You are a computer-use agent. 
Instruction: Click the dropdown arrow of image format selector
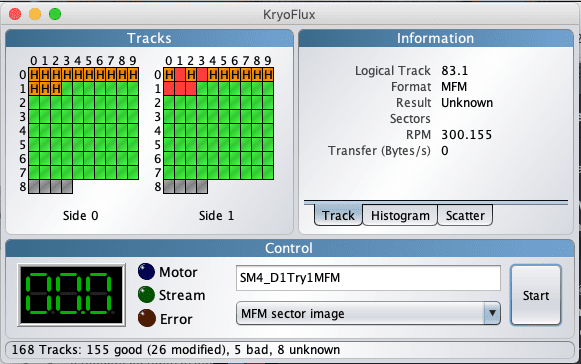[492, 314]
